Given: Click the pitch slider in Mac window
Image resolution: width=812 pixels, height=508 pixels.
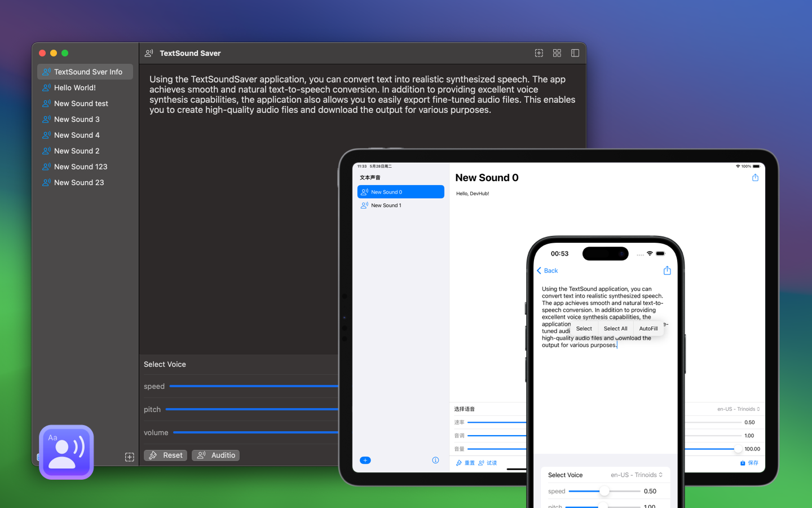Looking at the screenshot, I should (x=252, y=409).
